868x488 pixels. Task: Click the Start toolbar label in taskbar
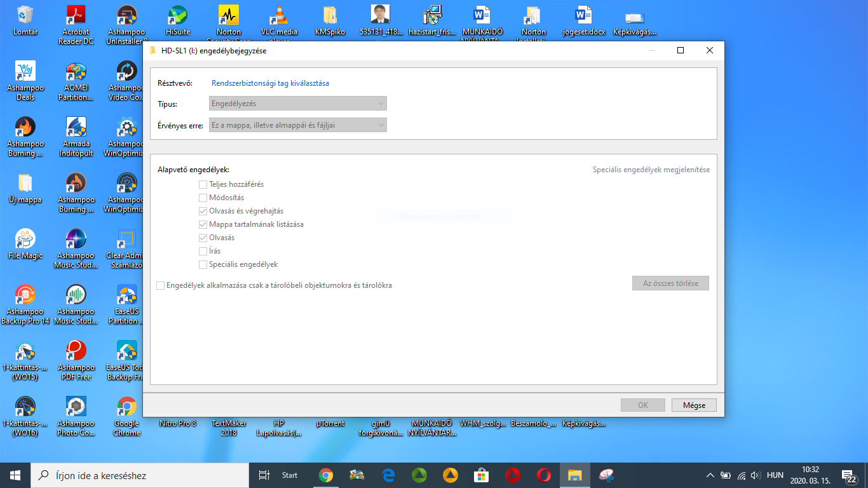pyautogui.click(x=290, y=475)
